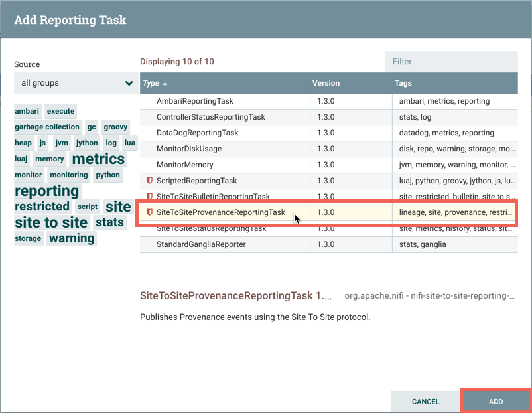The width and height of the screenshot is (532, 413).
Task: Filter by the reporting tag
Action: (47, 191)
